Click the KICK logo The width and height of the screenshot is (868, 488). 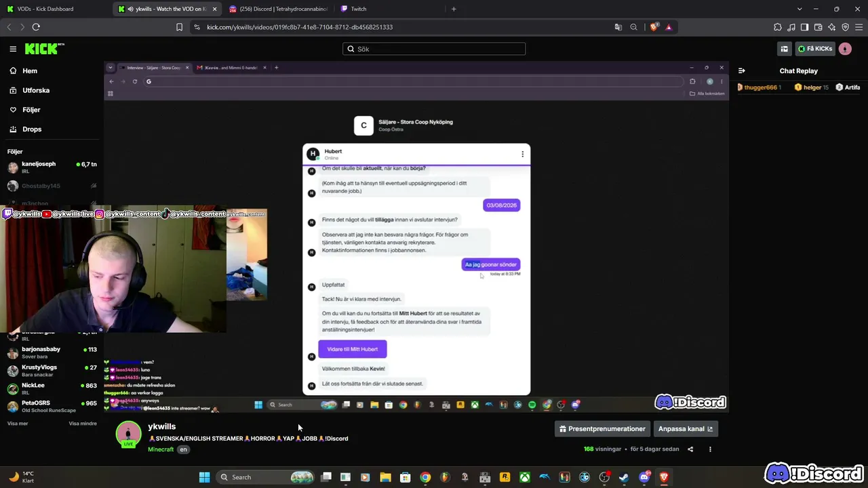44,49
